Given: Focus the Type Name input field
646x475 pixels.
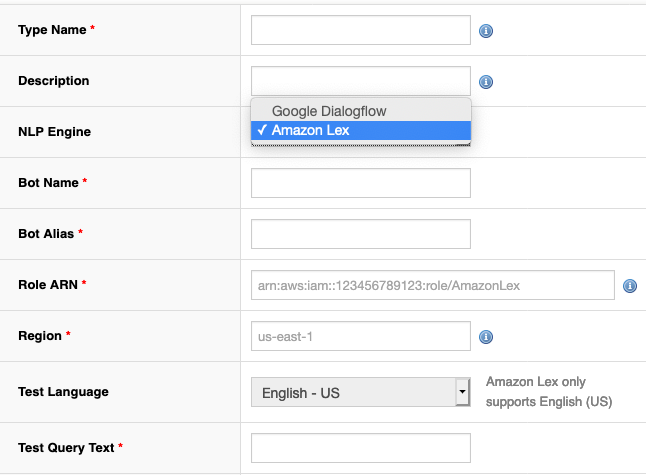Looking at the screenshot, I should [x=361, y=30].
